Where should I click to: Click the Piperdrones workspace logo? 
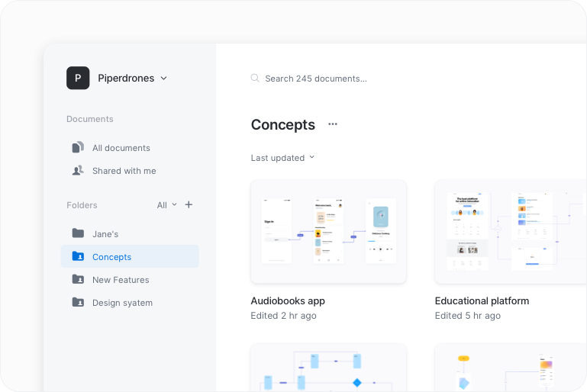click(x=78, y=78)
